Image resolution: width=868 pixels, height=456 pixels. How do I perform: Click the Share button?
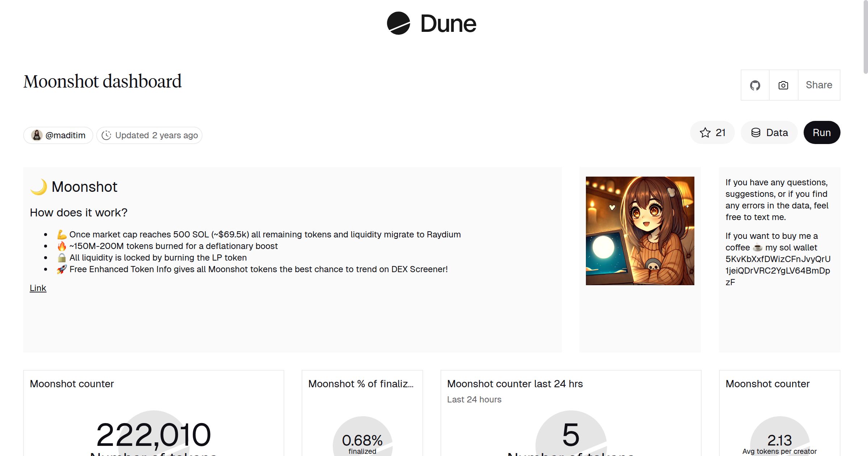(819, 85)
